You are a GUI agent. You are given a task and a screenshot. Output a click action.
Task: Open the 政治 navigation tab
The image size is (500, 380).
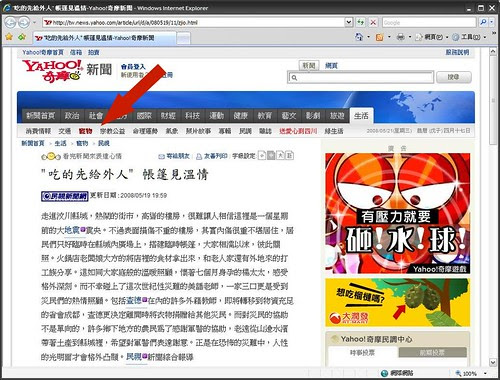click(72, 116)
